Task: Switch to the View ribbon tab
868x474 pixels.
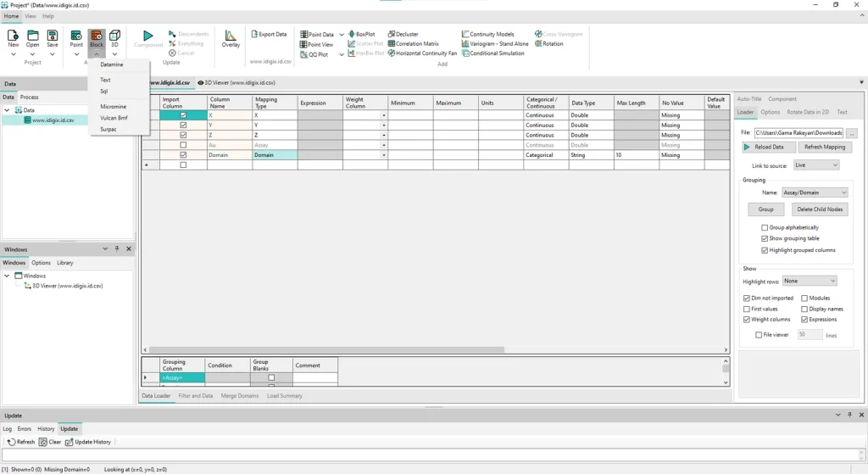Action: pos(30,16)
